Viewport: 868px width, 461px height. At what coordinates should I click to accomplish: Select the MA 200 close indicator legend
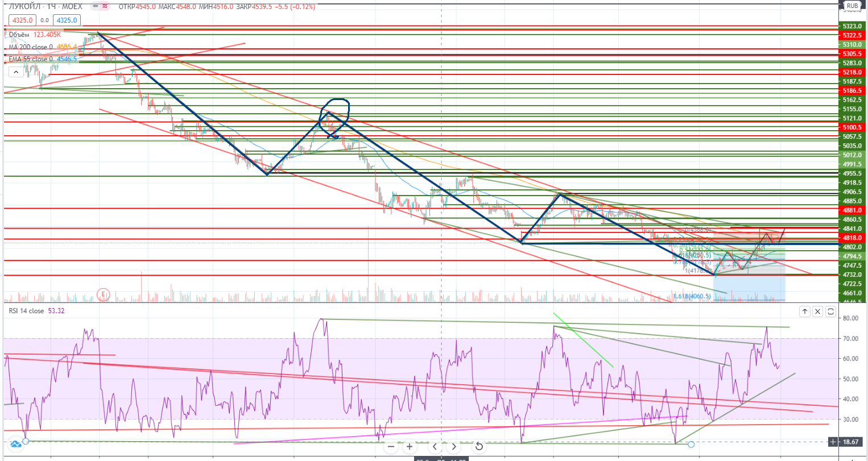click(31, 47)
